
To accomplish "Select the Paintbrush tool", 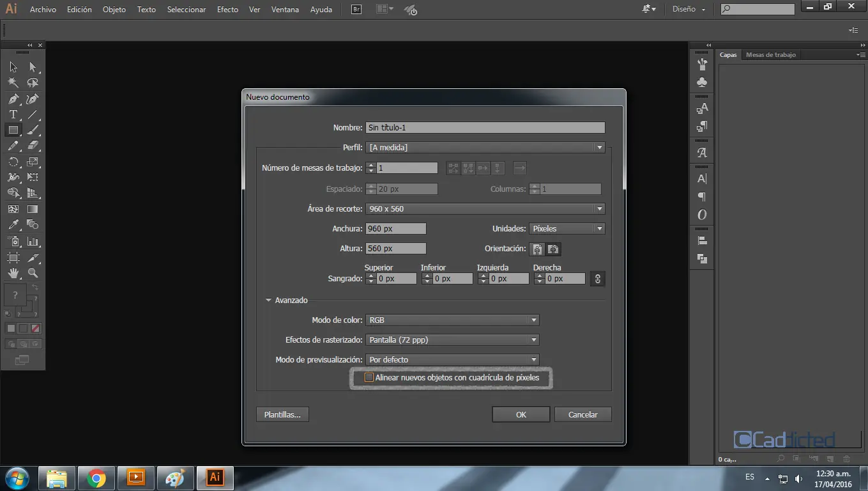I will pyautogui.click(x=33, y=130).
